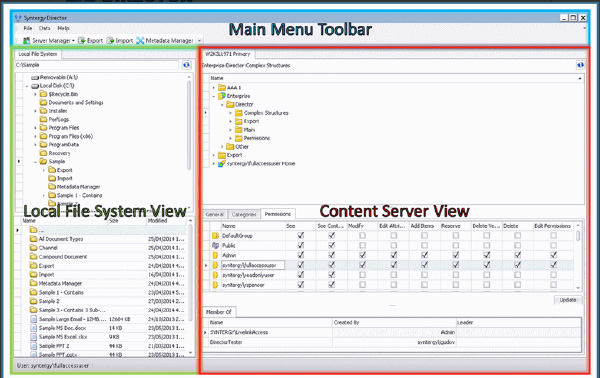Viewport: 600px width, 378px height.
Task: Toggle Modify permission for Admin
Action: point(362,255)
